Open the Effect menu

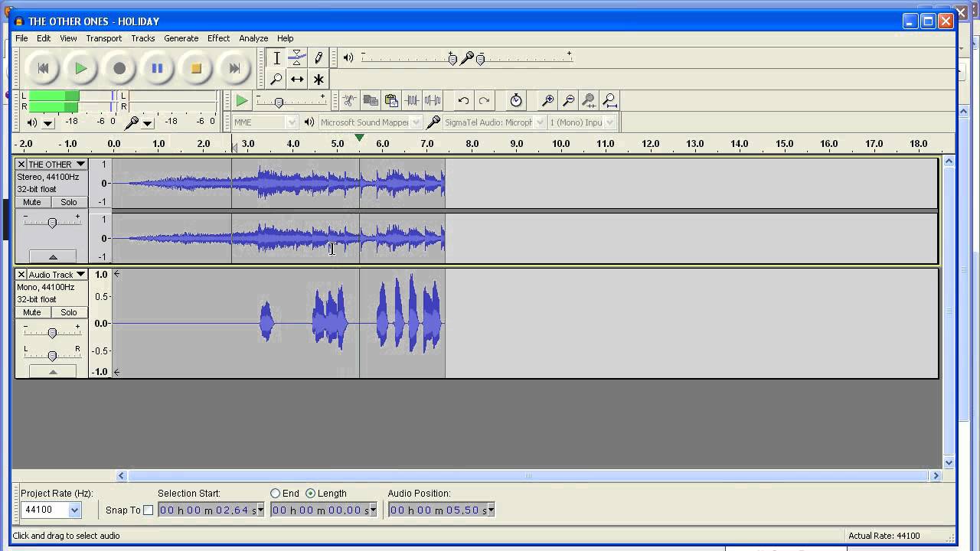point(218,38)
